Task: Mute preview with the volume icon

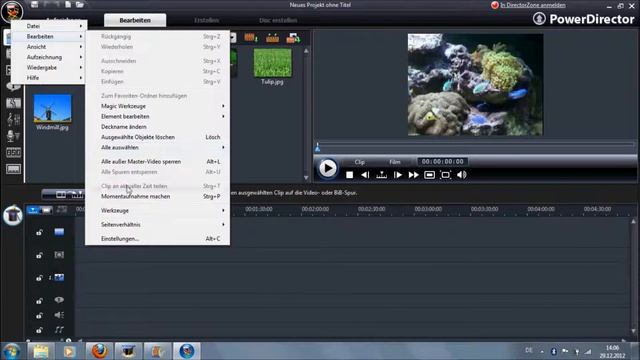Action: (462, 175)
